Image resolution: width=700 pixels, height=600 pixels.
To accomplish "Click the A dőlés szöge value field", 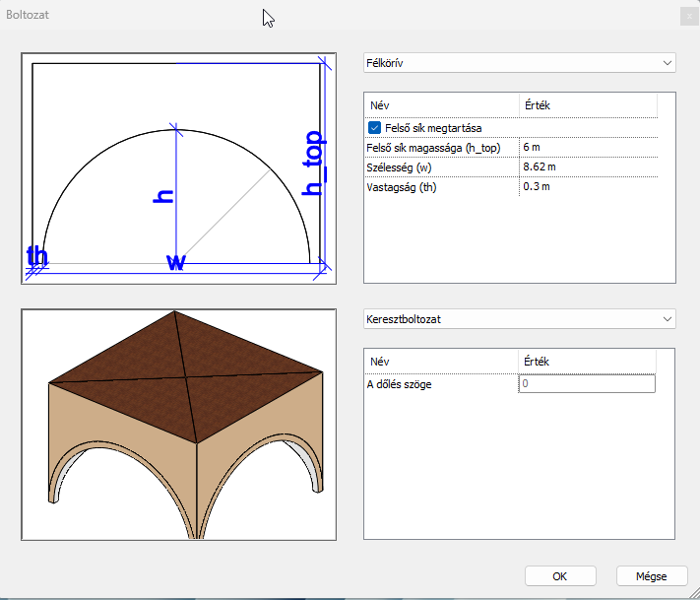I will coord(587,384).
